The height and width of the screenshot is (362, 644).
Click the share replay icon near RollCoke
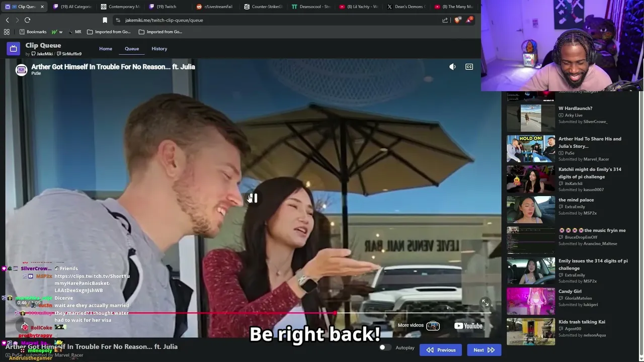[25, 327]
